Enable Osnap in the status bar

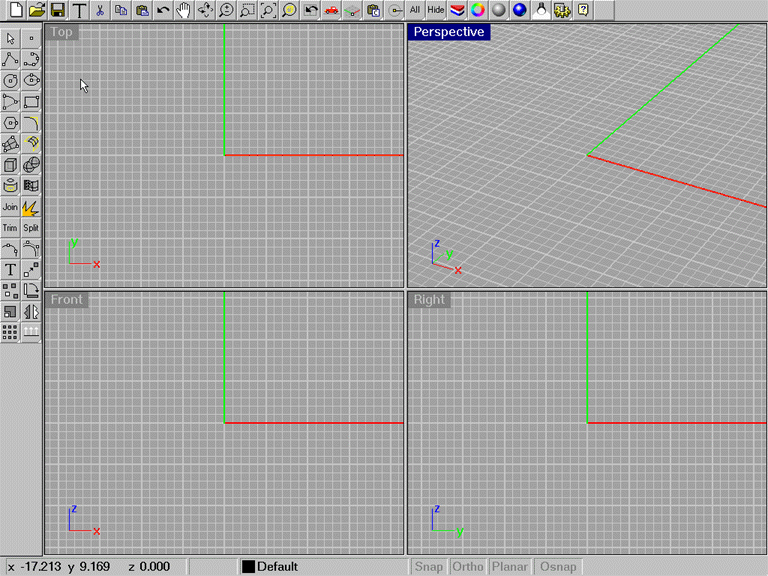(557, 567)
